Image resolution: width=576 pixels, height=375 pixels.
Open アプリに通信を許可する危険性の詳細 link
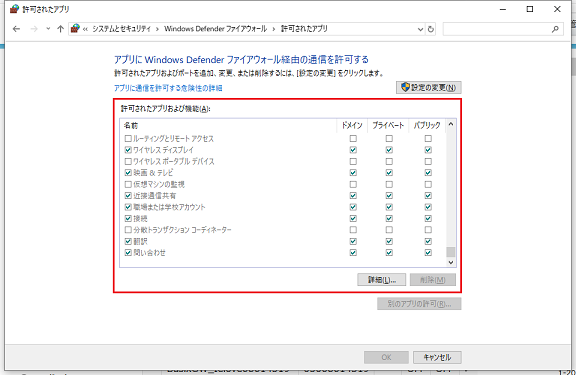[x=168, y=88]
